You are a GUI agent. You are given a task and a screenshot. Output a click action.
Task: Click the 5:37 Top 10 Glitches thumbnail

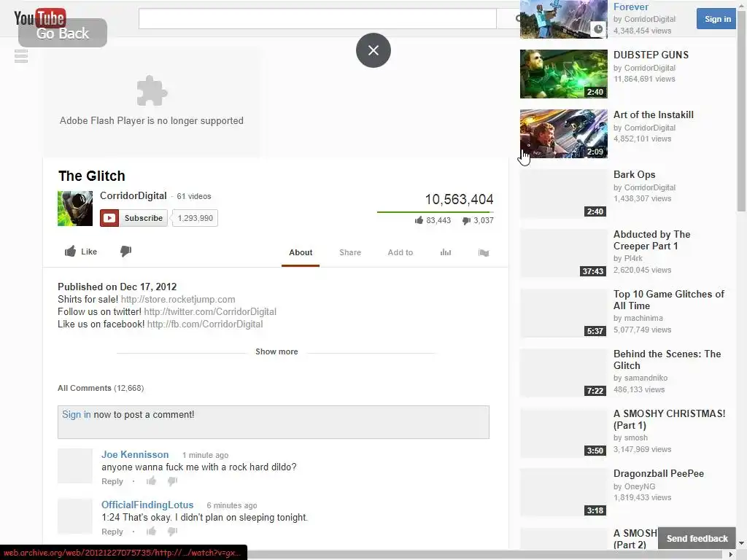coord(564,314)
